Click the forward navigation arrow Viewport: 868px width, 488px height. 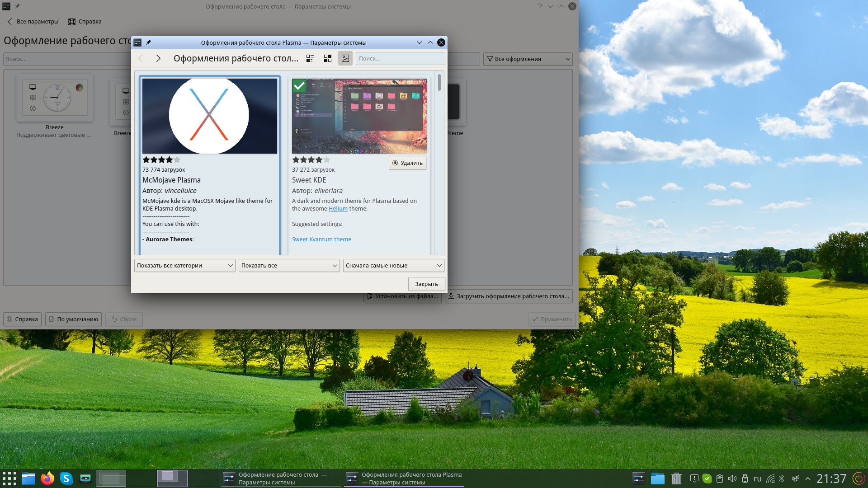coord(158,58)
